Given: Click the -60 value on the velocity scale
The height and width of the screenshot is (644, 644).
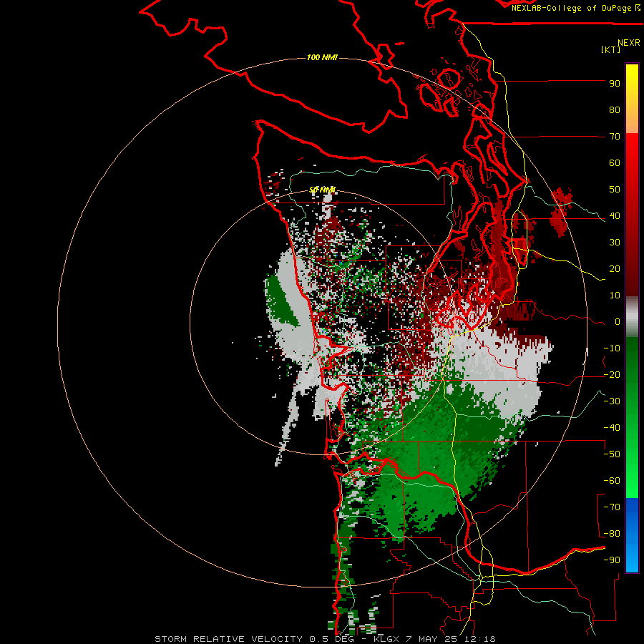Looking at the screenshot, I should pos(612,481).
